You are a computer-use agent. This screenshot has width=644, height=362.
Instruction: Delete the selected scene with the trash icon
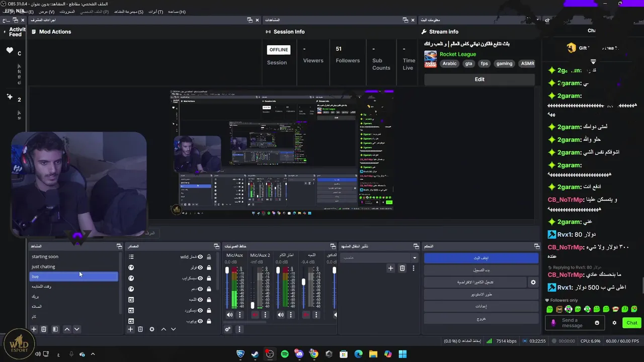click(44, 329)
